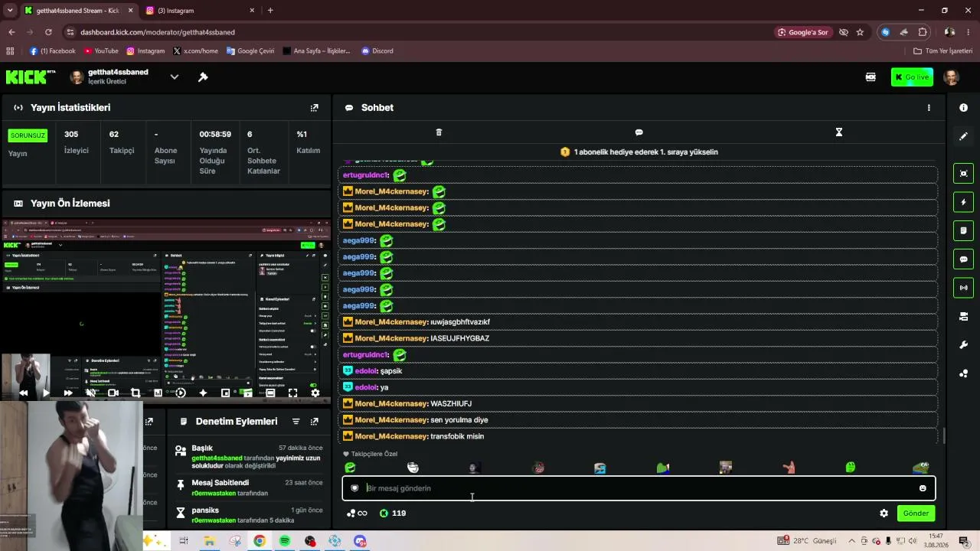980x551 pixels.
Task: Open the emoji picker in the message box
Action: point(923,488)
